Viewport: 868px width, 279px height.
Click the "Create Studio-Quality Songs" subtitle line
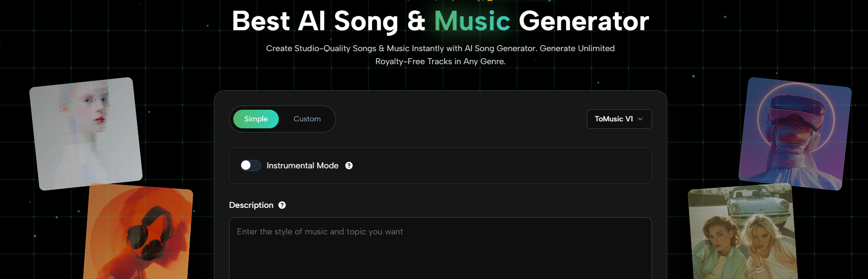pyautogui.click(x=440, y=48)
